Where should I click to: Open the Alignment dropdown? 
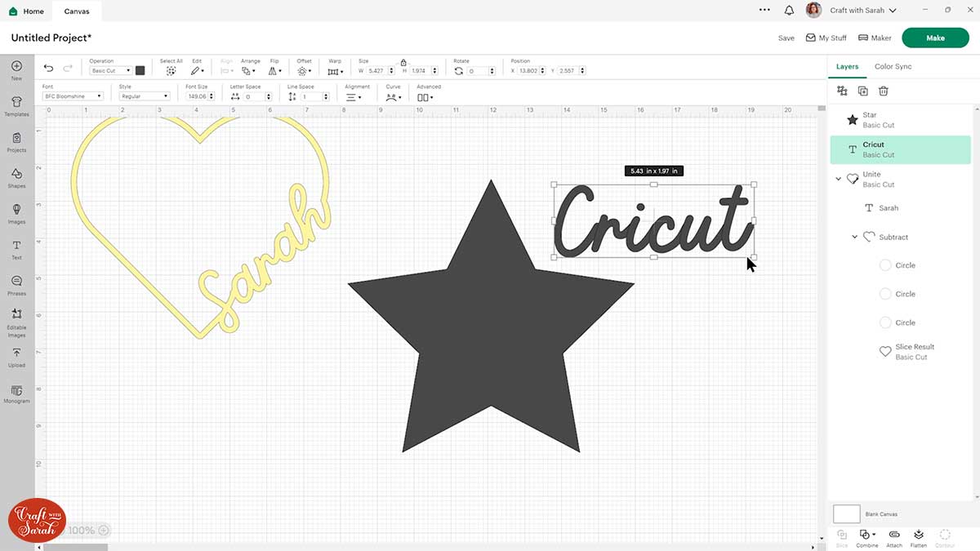[354, 97]
